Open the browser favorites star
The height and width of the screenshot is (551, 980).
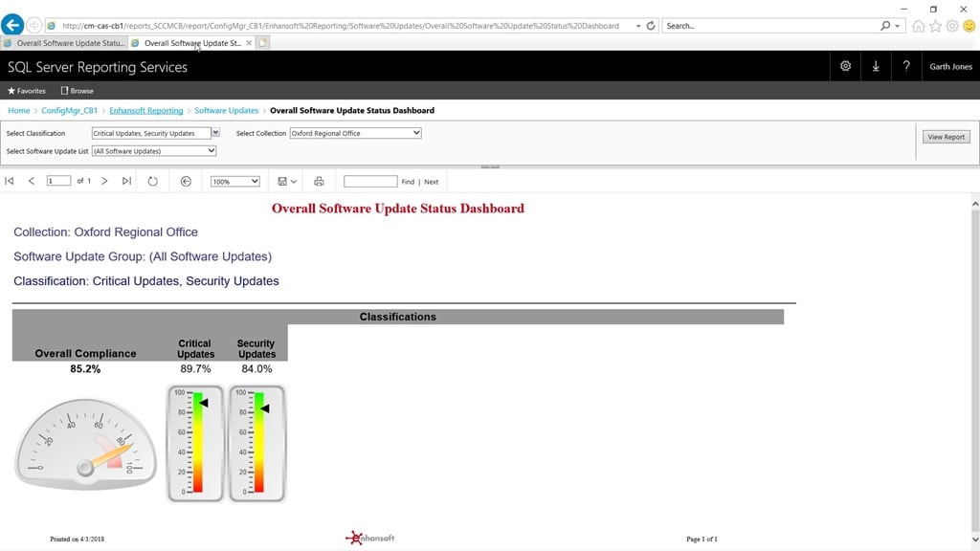(936, 26)
